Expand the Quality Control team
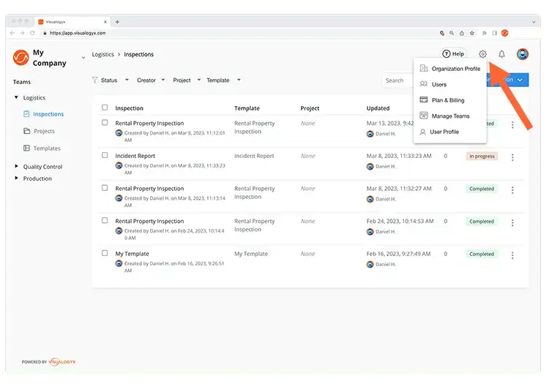 coord(17,166)
